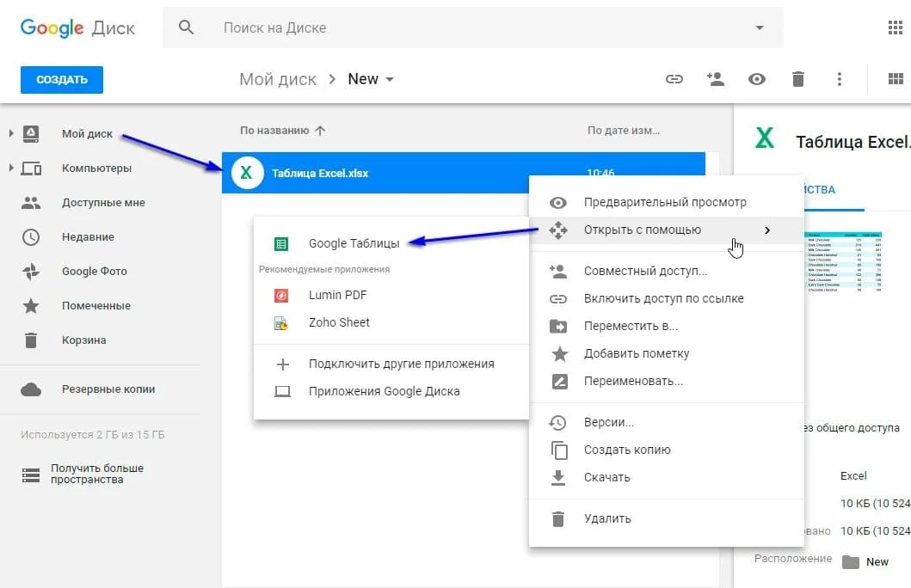Image resolution: width=911 pixels, height=588 pixels.
Task: Switch to grid view layout
Action: click(x=895, y=78)
